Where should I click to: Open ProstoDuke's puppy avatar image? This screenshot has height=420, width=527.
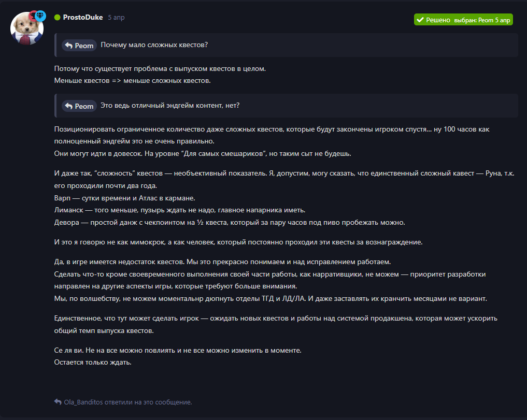(x=27, y=28)
